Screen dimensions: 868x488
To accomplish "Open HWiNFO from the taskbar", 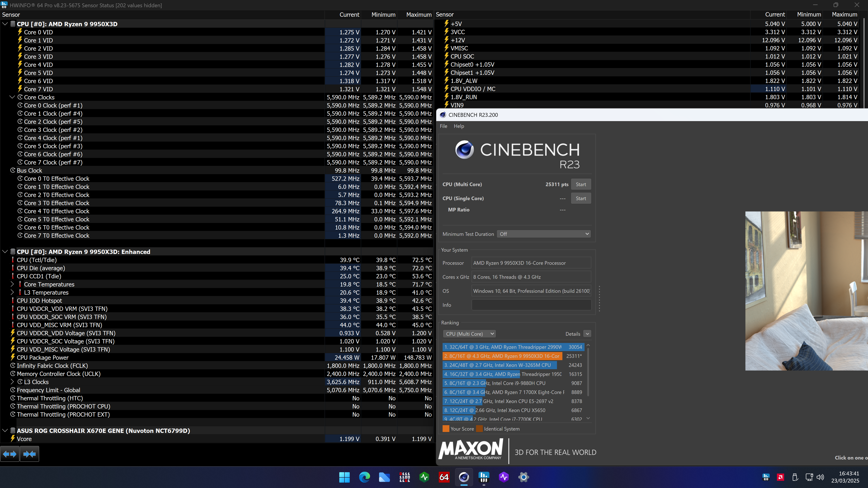I will pos(484,477).
